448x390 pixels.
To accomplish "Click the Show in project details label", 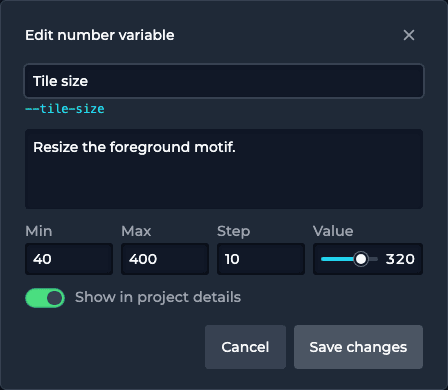I will click(x=158, y=297).
